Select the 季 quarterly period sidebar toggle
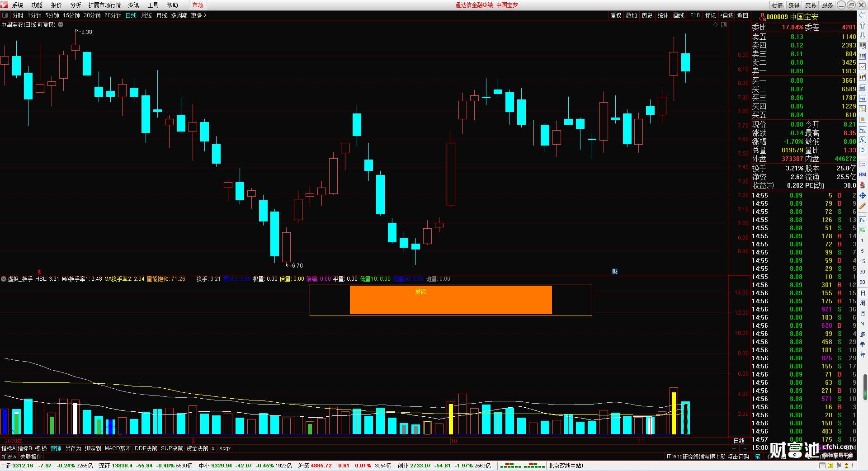 point(863,344)
